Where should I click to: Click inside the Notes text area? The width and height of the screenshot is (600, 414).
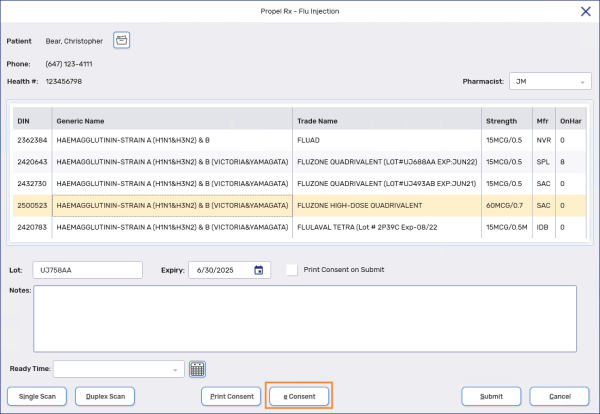click(x=305, y=318)
